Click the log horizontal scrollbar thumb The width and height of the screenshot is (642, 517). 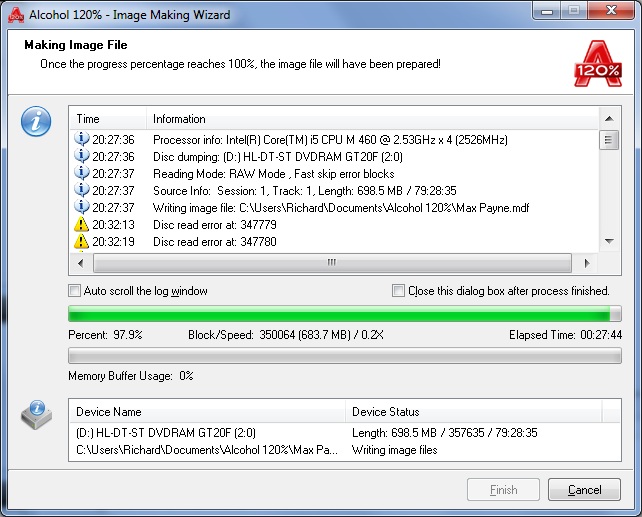[x=332, y=263]
